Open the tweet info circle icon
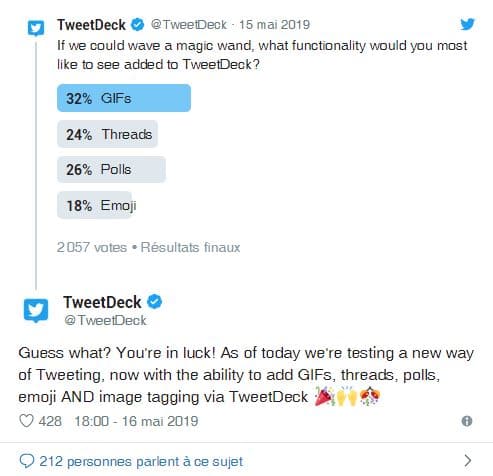Image resolution: width=493 pixels, height=476 pixels. click(467, 421)
